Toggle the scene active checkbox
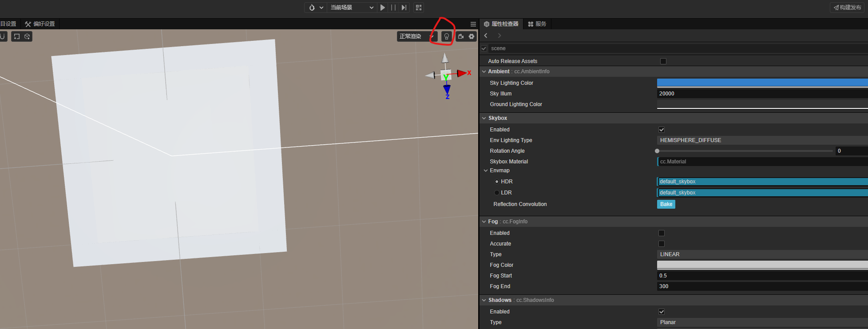Viewport: 868px width, 329px height. coord(484,48)
